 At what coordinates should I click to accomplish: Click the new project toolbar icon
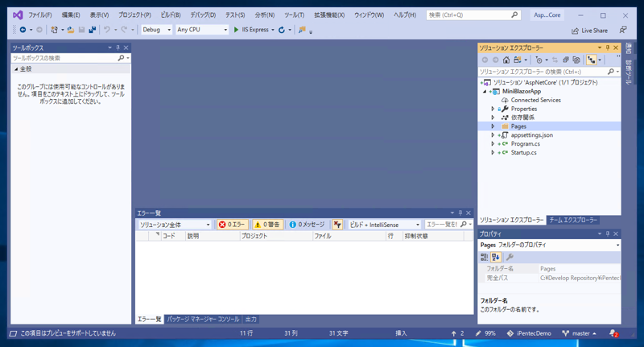coord(54,30)
